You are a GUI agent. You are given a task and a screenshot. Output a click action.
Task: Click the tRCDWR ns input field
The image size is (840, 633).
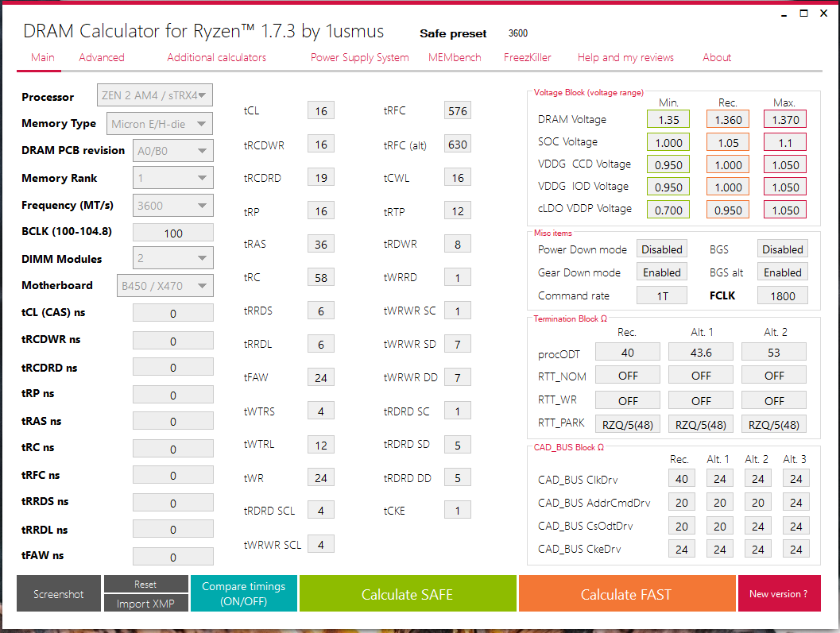point(173,341)
